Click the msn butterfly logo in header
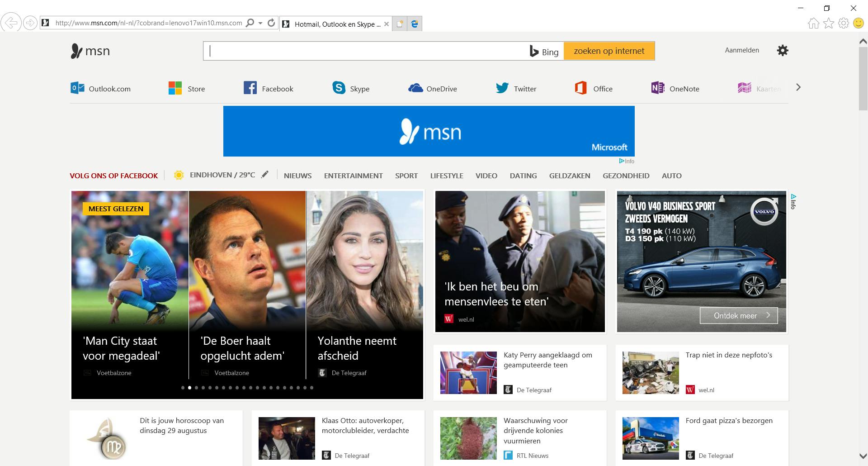Screen dimensions: 868x466 coord(90,51)
